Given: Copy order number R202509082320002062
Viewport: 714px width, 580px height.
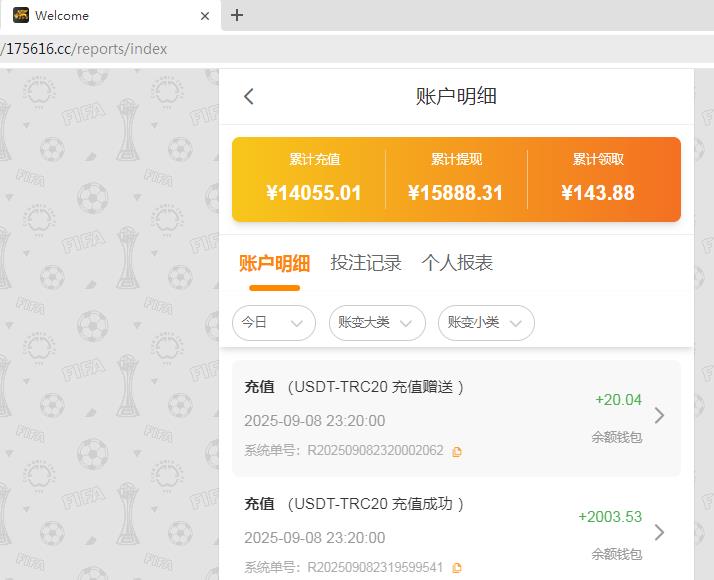Looking at the screenshot, I should [457, 452].
